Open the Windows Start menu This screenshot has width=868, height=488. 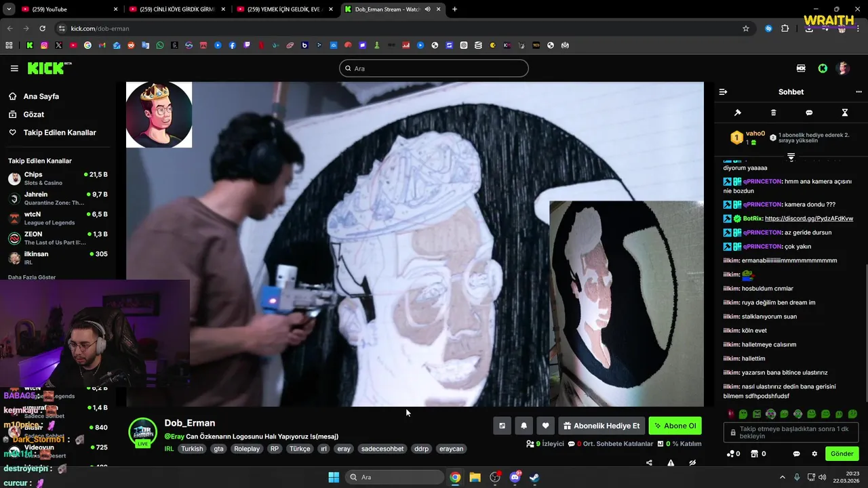point(334,477)
